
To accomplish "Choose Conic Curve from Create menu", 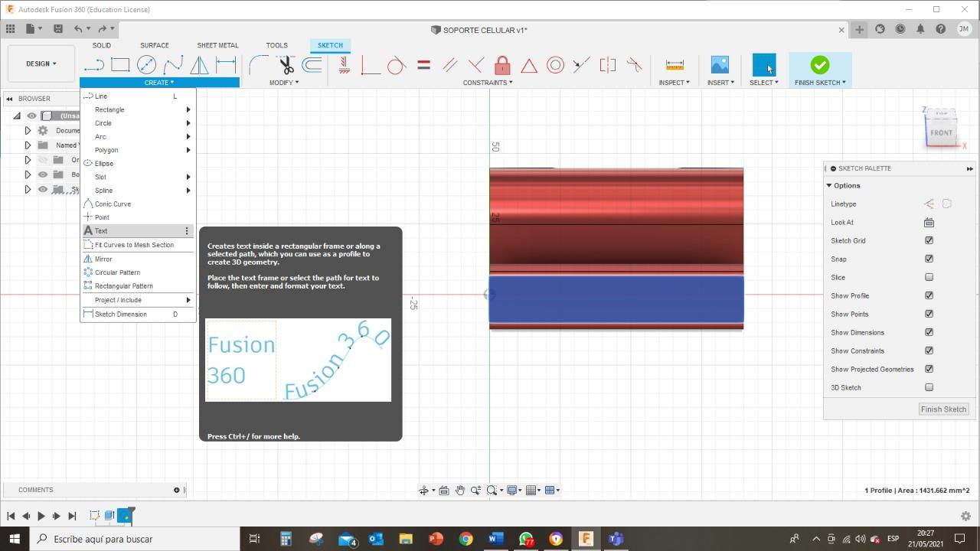I will 138,204.
